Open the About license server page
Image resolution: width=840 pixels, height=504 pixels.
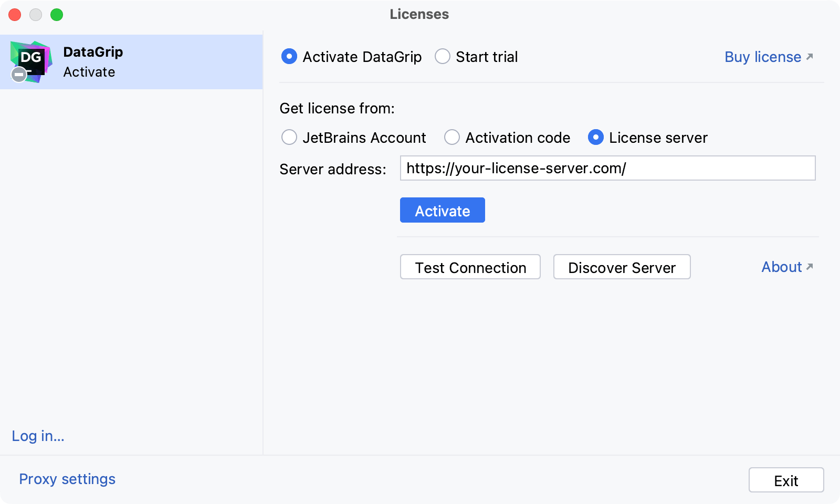[x=782, y=267]
